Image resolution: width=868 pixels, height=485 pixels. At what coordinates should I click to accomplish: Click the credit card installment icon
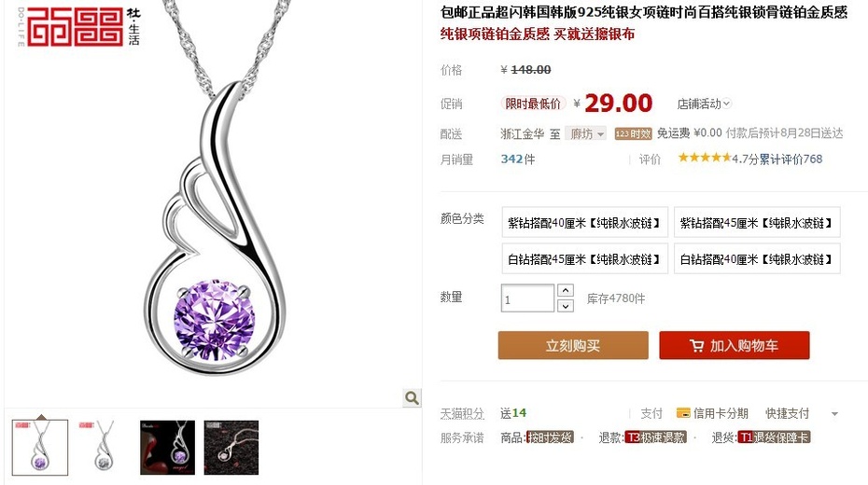click(683, 413)
